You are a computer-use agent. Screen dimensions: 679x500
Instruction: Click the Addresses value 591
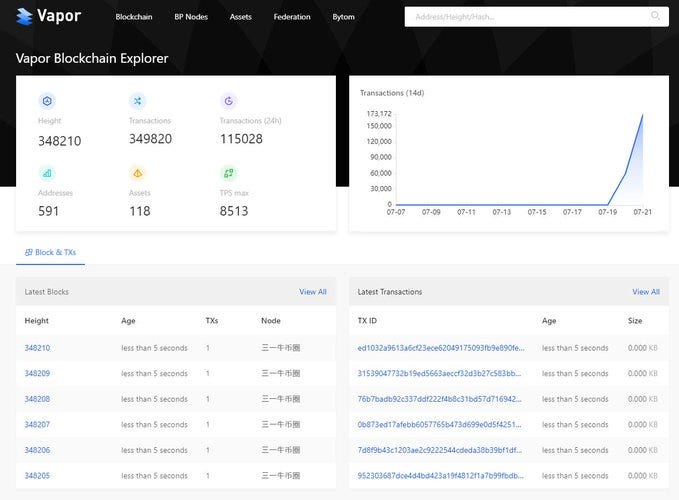pos(48,211)
